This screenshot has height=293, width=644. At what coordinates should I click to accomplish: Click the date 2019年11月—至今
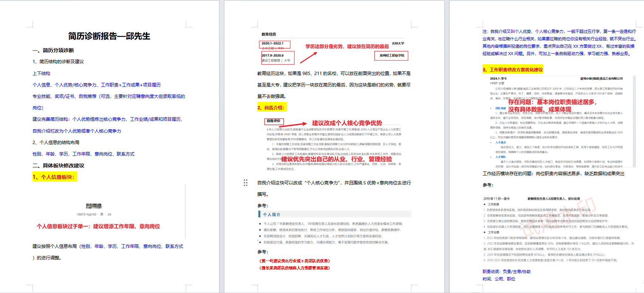(497, 199)
